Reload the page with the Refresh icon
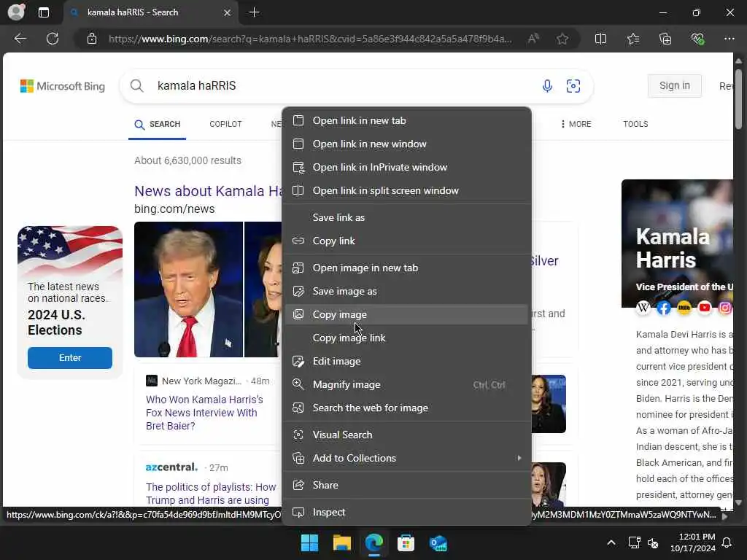This screenshot has width=747, height=560. (x=53, y=39)
